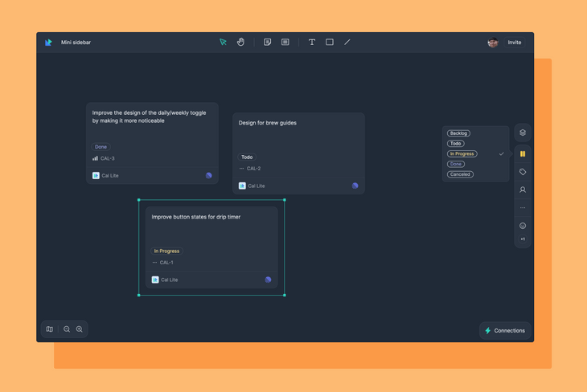Select the rectangle shape tool
The width and height of the screenshot is (587, 392).
tap(330, 42)
